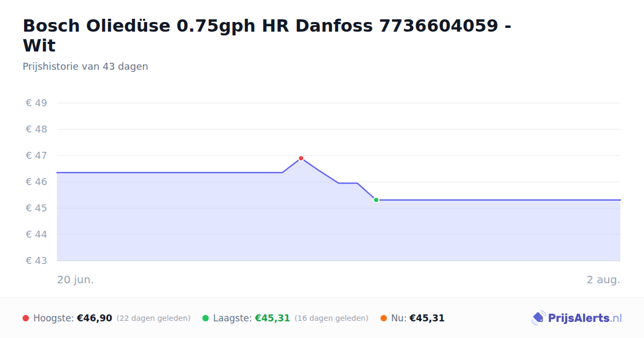Click the lowest price value €45,31 in green
This screenshot has width=644, height=338.
click(x=273, y=318)
